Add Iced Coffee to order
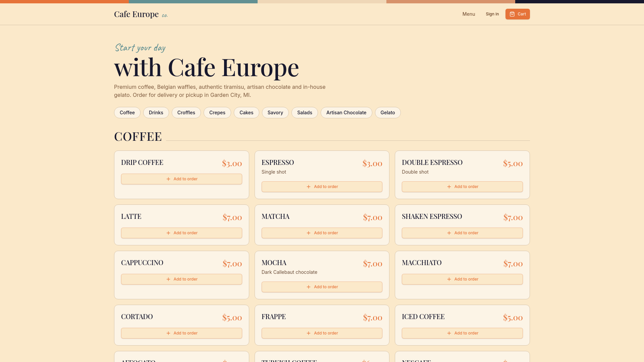Image resolution: width=644 pixels, height=362 pixels. point(462,333)
